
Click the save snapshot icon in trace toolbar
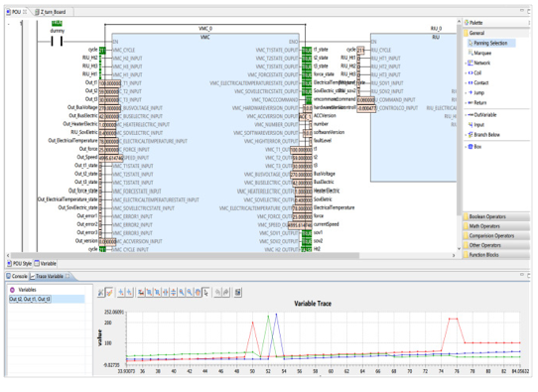[237, 292]
